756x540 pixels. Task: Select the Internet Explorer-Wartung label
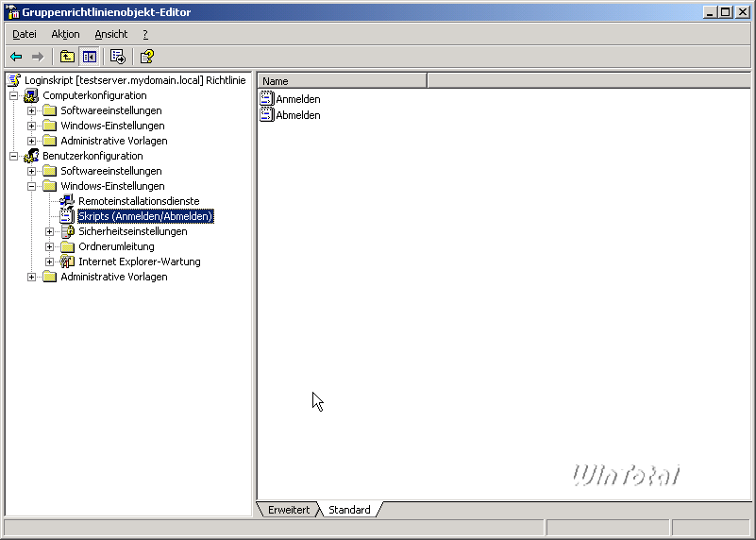pos(140,262)
